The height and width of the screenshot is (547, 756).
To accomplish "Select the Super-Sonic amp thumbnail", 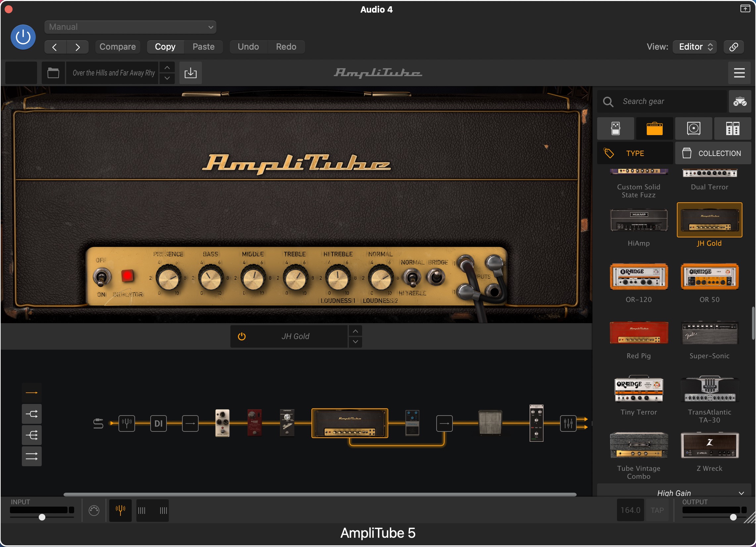I will click(709, 332).
